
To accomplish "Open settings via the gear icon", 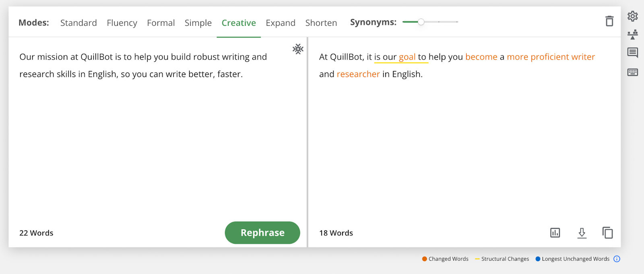I will pos(632,16).
